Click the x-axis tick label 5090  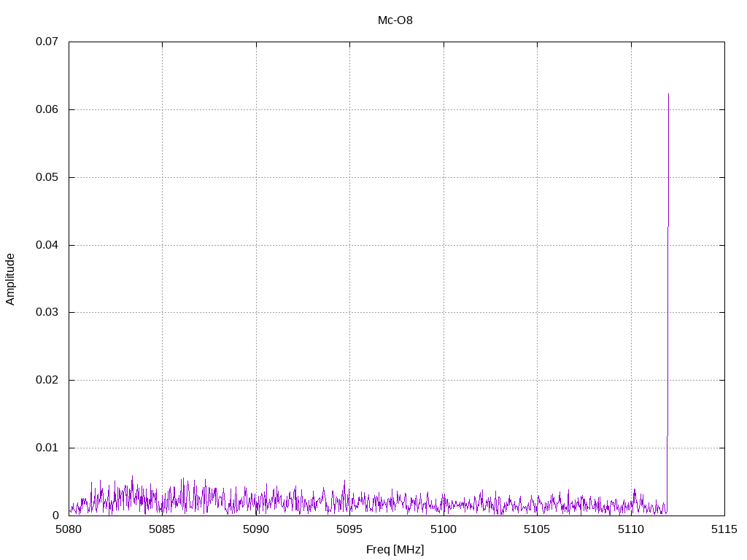256,529
